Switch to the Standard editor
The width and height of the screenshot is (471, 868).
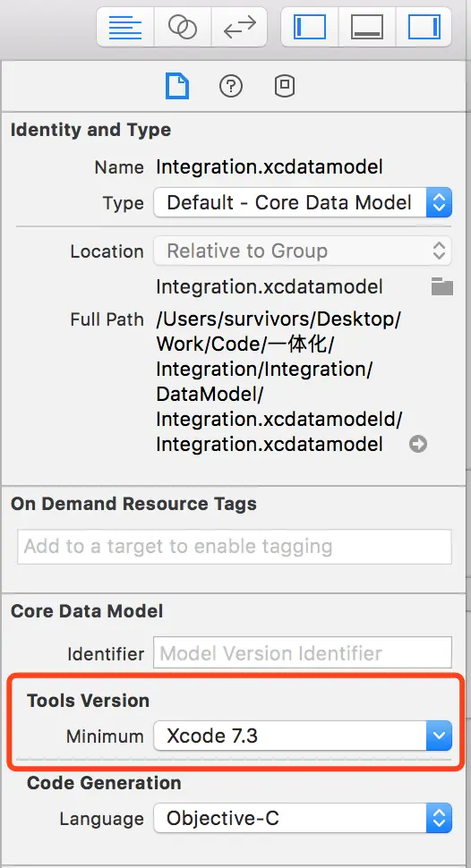125,27
